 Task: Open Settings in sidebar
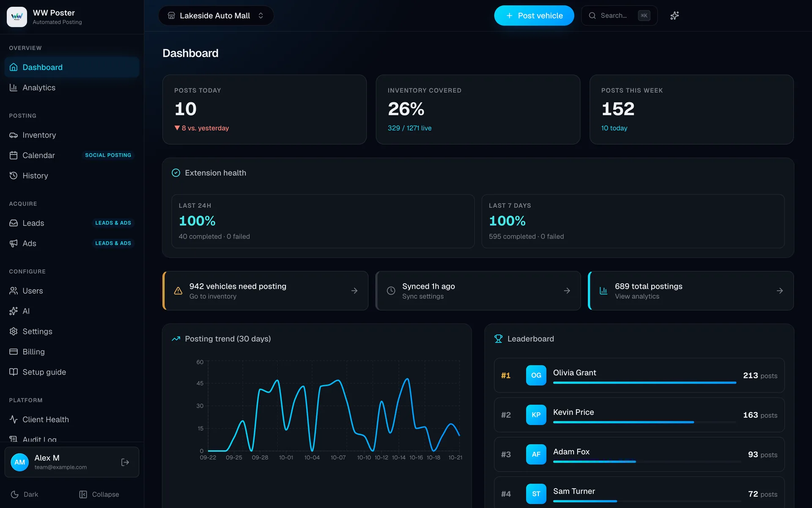pos(72,331)
